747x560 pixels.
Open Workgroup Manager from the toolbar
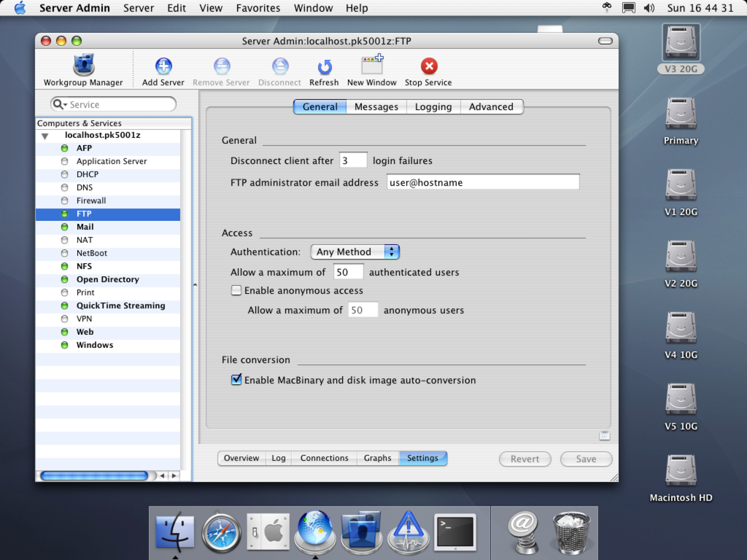pyautogui.click(x=84, y=70)
